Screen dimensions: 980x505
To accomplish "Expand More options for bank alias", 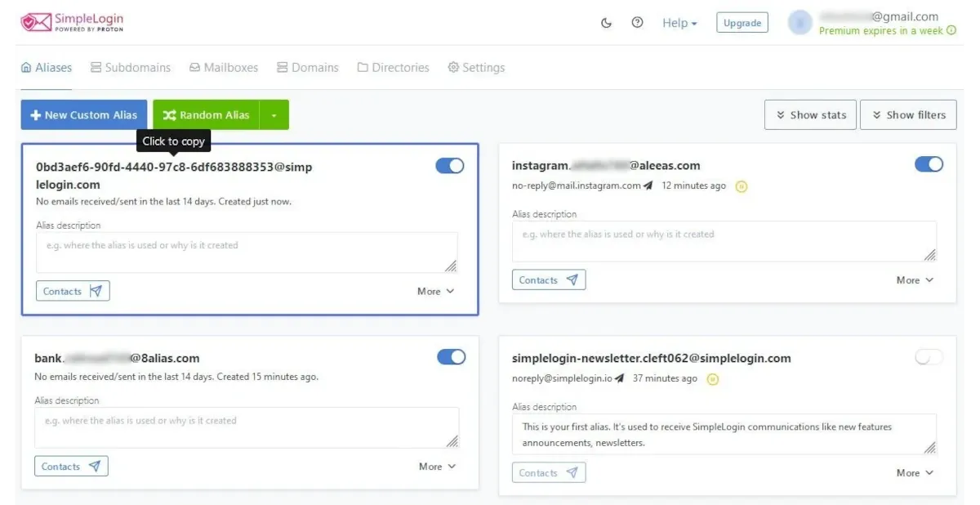I will 437,467.
